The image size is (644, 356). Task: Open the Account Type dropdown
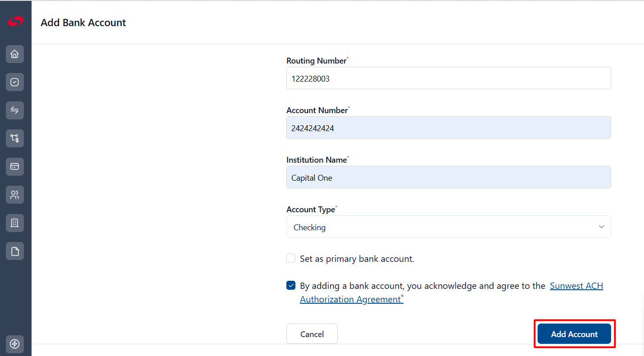pos(449,227)
